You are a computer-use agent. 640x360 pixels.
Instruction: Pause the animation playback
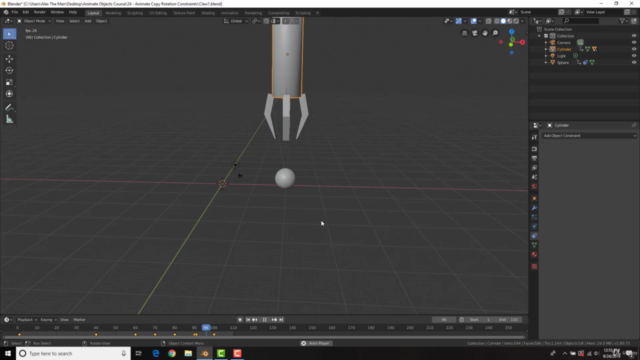click(264, 320)
